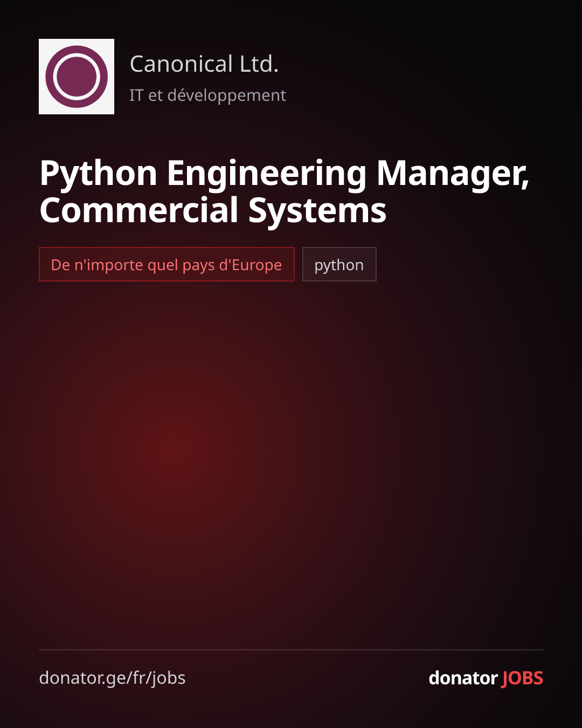Click the word jobs in the footer URL

(168, 678)
